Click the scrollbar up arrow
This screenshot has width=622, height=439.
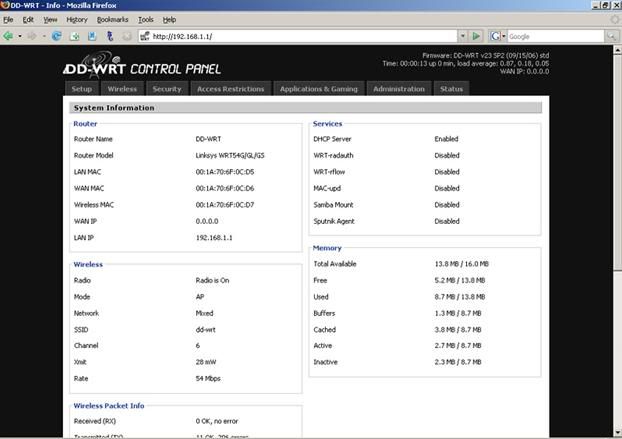click(x=615, y=50)
